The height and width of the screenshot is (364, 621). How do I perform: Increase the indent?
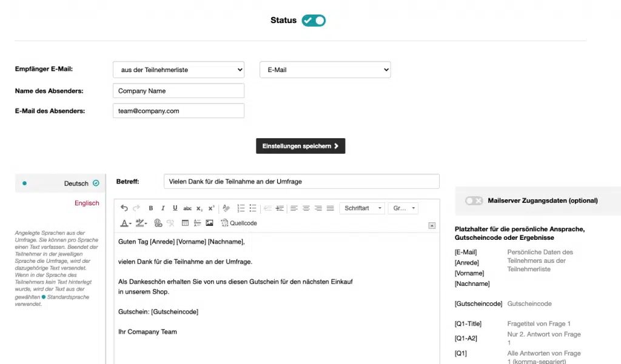[280, 208]
